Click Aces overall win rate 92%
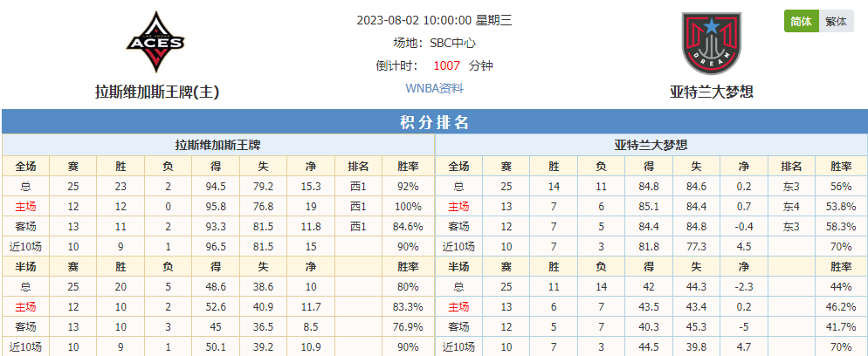The width and height of the screenshot is (868, 356). (x=408, y=187)
